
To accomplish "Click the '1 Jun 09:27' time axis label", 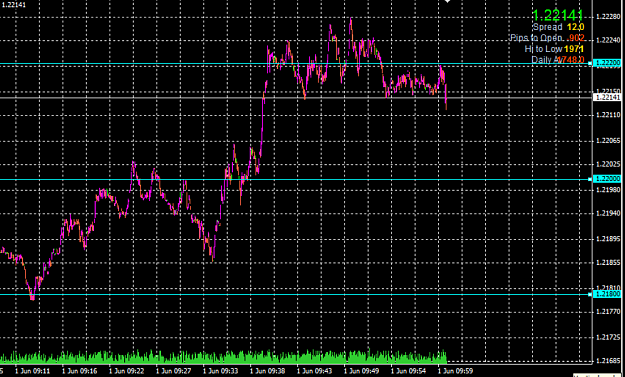I will pyautogui.click(x=174, y=371).
